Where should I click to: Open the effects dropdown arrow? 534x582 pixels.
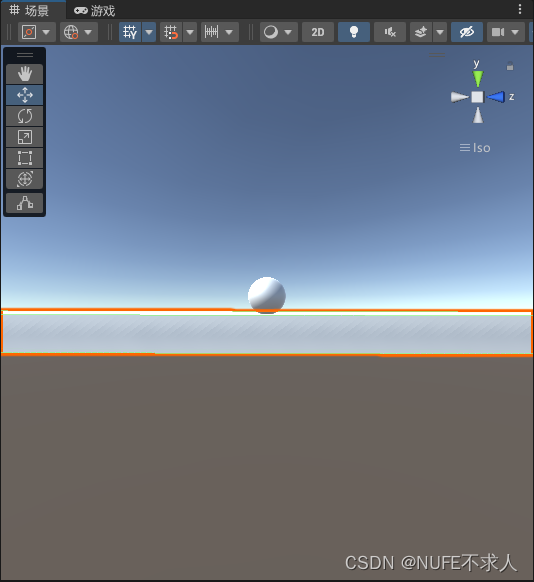coord(440,32)
